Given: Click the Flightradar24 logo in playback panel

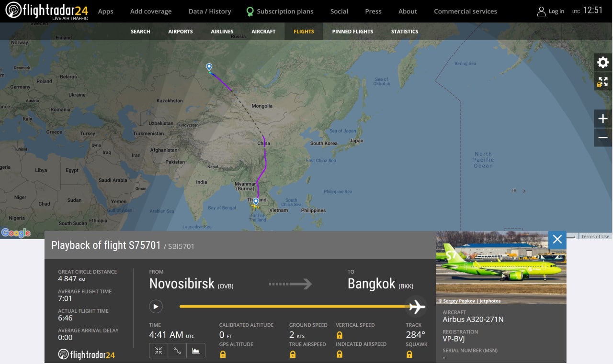Looking at the screenshot, I should tap(86, 355).
